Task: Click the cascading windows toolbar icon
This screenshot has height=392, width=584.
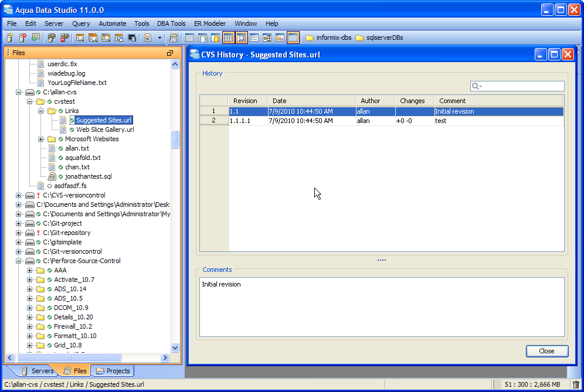Action: click(119, 38)
